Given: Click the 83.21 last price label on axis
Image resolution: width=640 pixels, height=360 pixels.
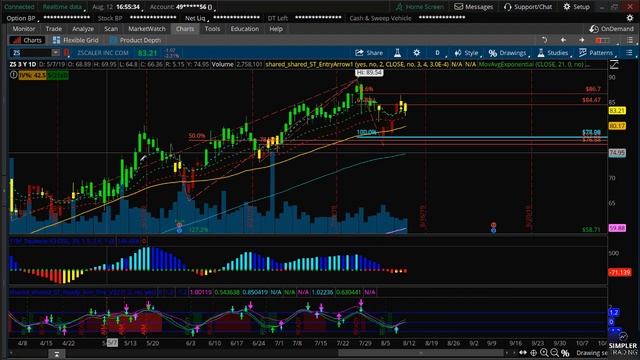Looking at the screenshot, I should [617, 111].
